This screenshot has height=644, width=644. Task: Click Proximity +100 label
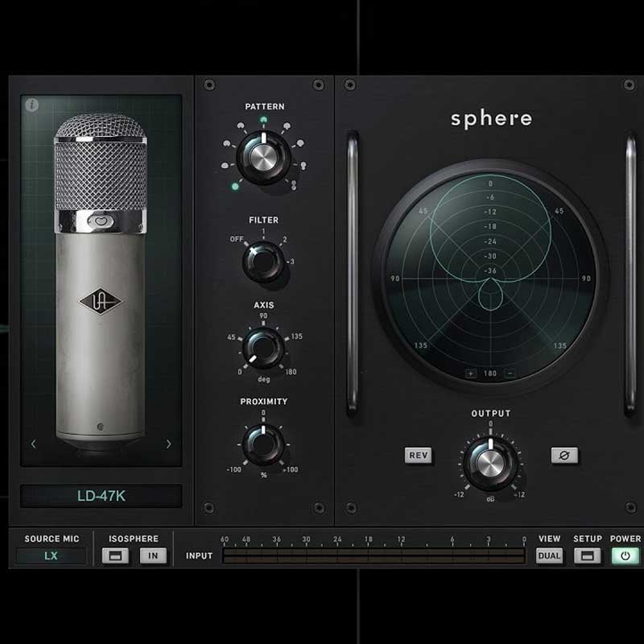click(x=291, y=469)
